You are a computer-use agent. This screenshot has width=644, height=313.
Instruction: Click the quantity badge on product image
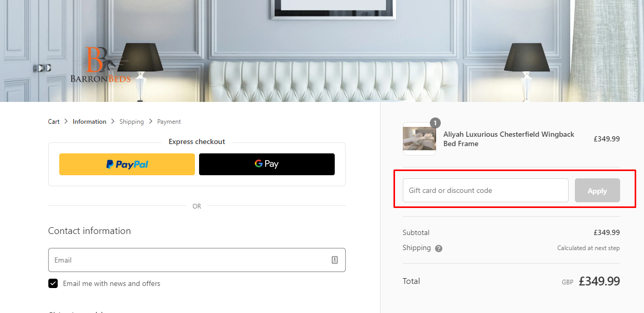tap(435, 123)
